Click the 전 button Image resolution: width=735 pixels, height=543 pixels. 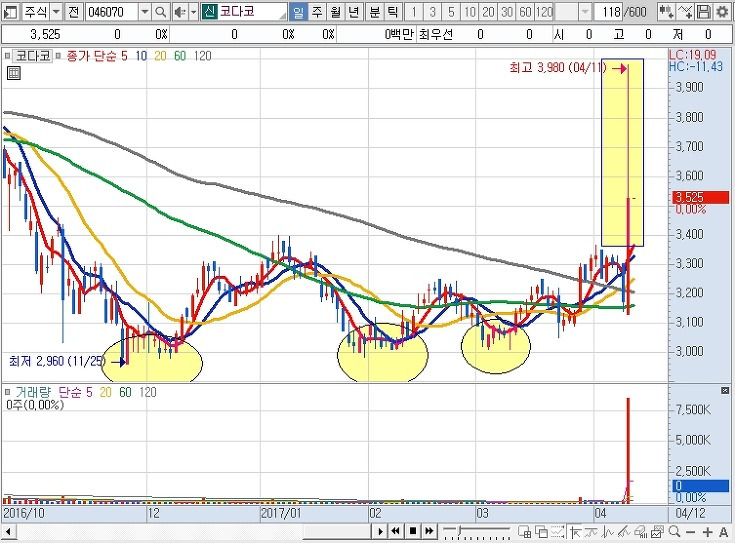(x=73, y=12)
